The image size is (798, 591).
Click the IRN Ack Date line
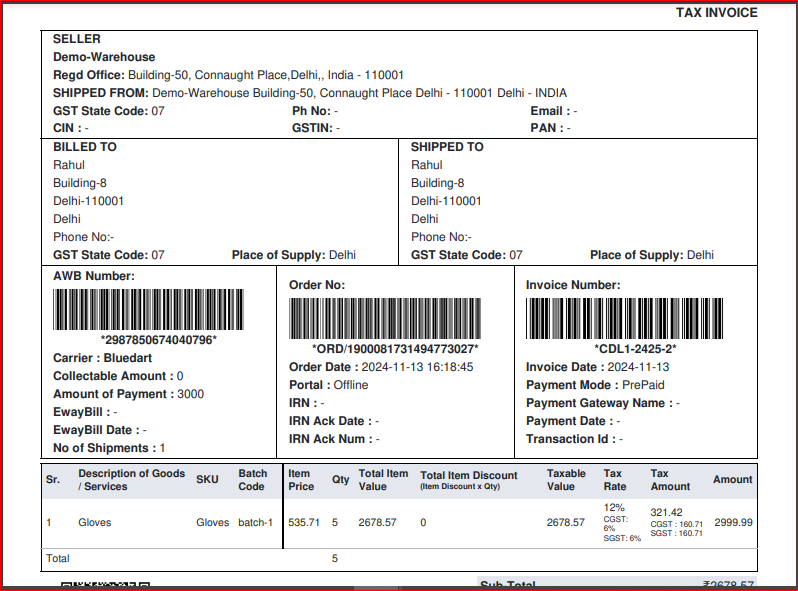tap(334, 421)
